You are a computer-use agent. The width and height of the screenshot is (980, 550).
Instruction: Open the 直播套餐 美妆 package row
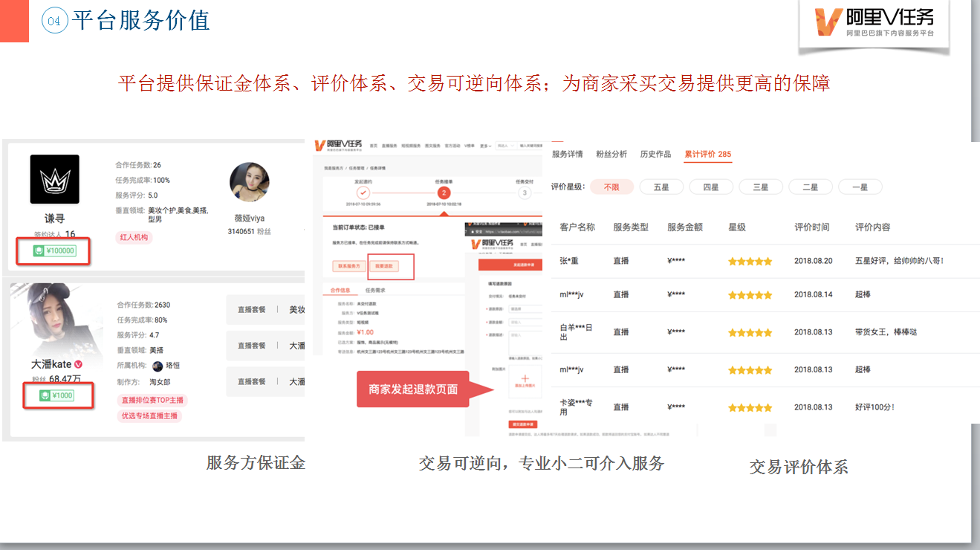pyautogui.click(x=265, y=309)
